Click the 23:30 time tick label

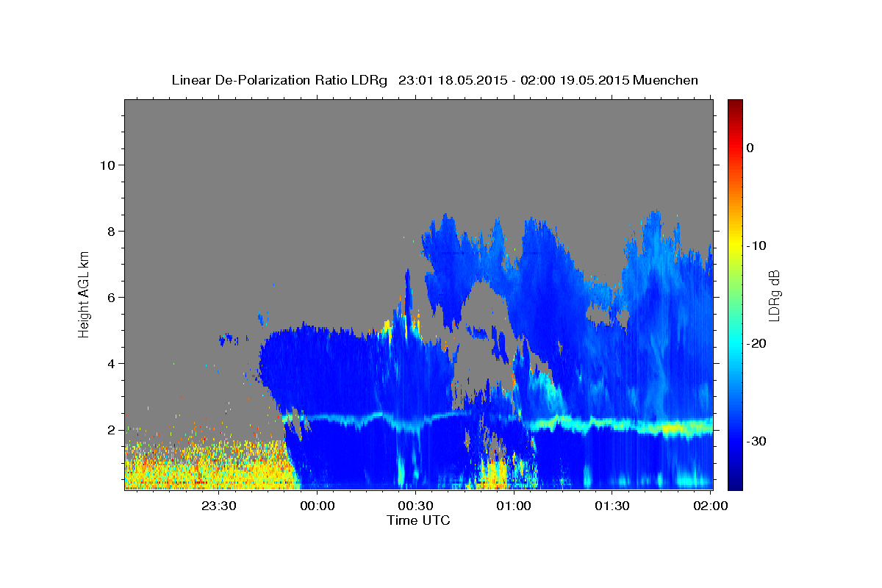coord(219,506)
